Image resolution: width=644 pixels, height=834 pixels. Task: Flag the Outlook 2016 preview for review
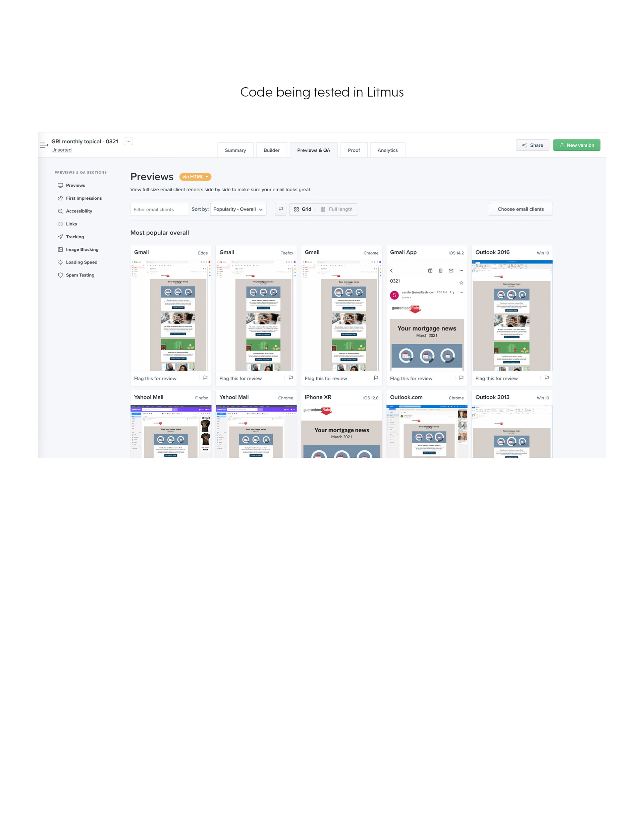[x=547, y=378]
